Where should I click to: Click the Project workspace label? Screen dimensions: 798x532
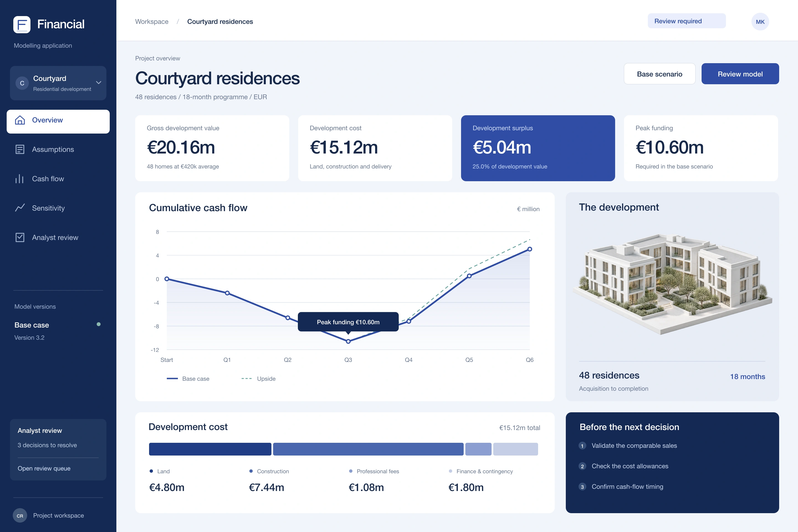pyautogui.click(x=58, y=516)
